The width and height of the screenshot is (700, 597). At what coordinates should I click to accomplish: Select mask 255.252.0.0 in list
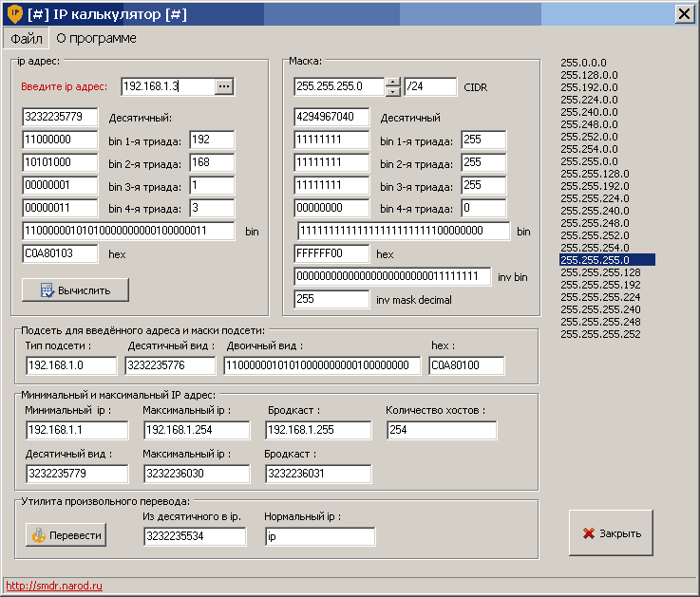coord(589,137)
